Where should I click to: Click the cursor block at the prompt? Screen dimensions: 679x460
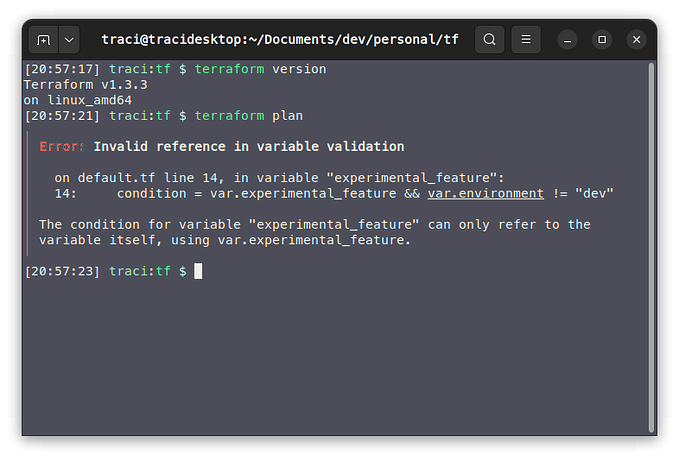tap(198, 271)
